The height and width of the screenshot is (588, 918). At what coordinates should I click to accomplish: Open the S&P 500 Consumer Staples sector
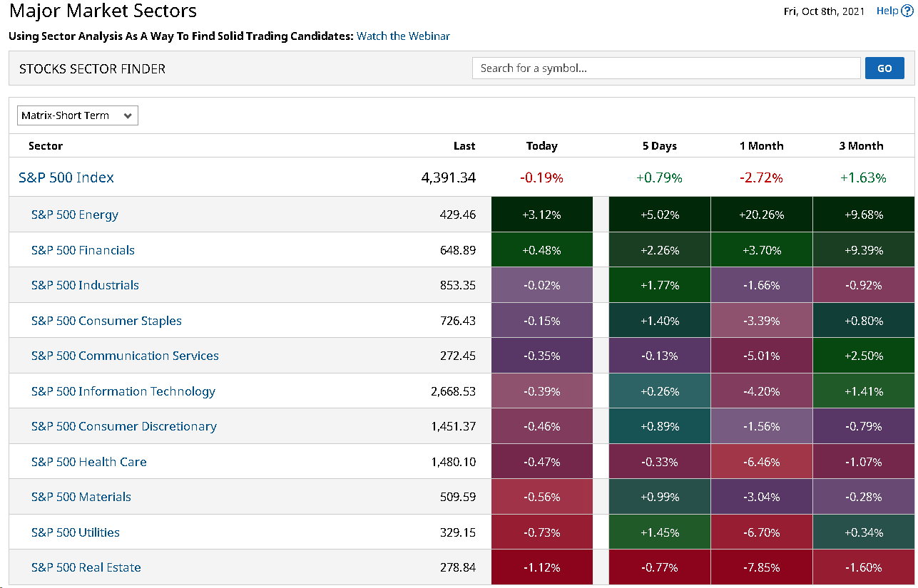click(x=106, y=321)
